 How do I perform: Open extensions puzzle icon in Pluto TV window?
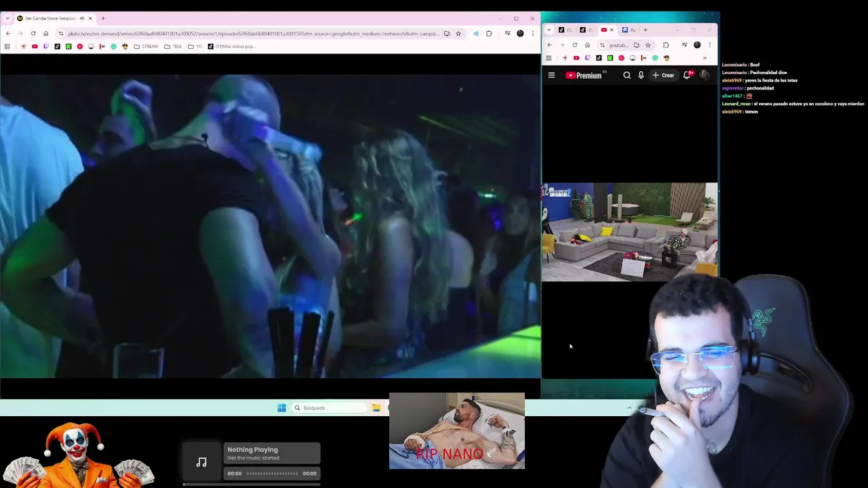click(x=489, y=33)
